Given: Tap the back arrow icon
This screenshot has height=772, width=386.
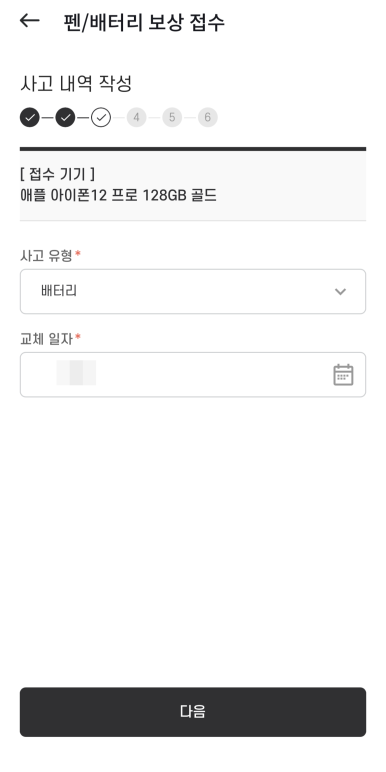Looking at the screenshot, I should pos(30,21).
